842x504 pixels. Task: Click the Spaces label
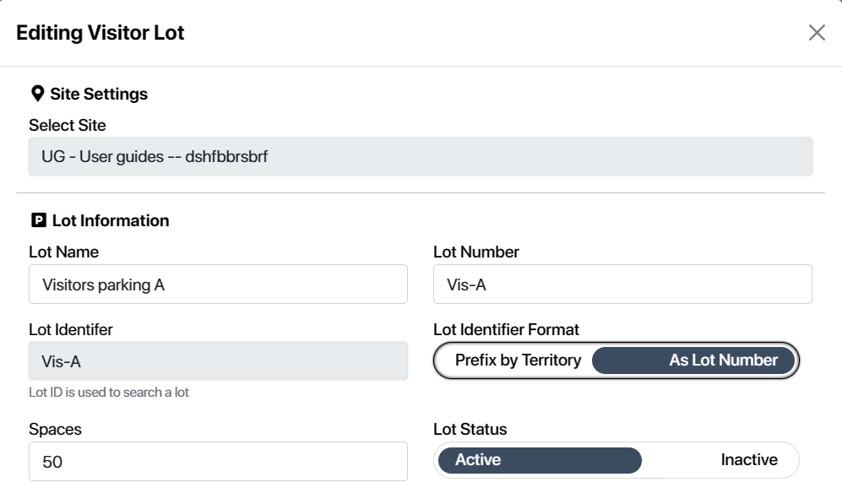[x=55, y=430]
